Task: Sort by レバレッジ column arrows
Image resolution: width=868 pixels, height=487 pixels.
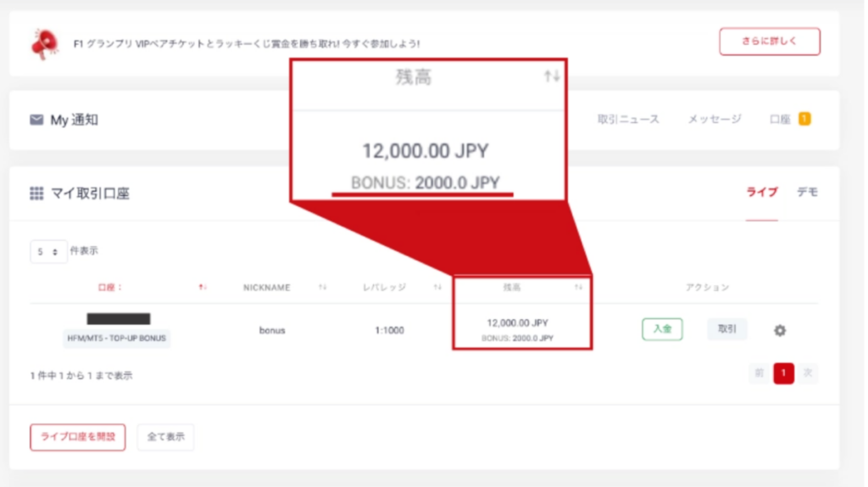Action: click(437, 287)
